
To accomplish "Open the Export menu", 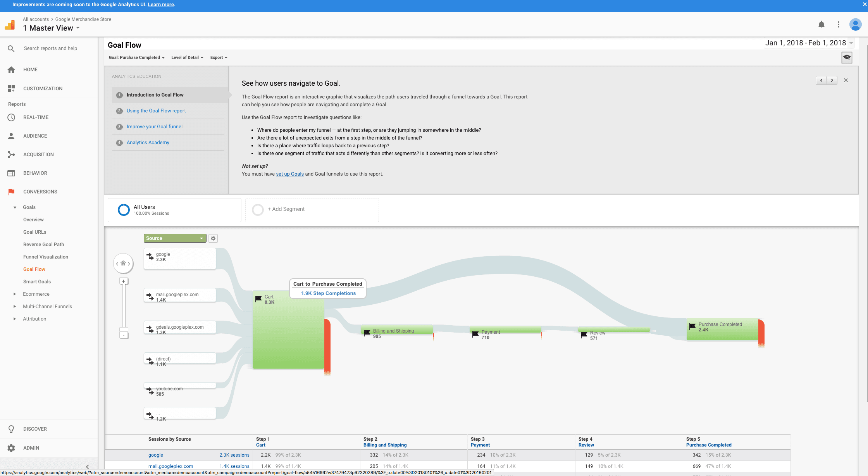I will click(218, 57).
